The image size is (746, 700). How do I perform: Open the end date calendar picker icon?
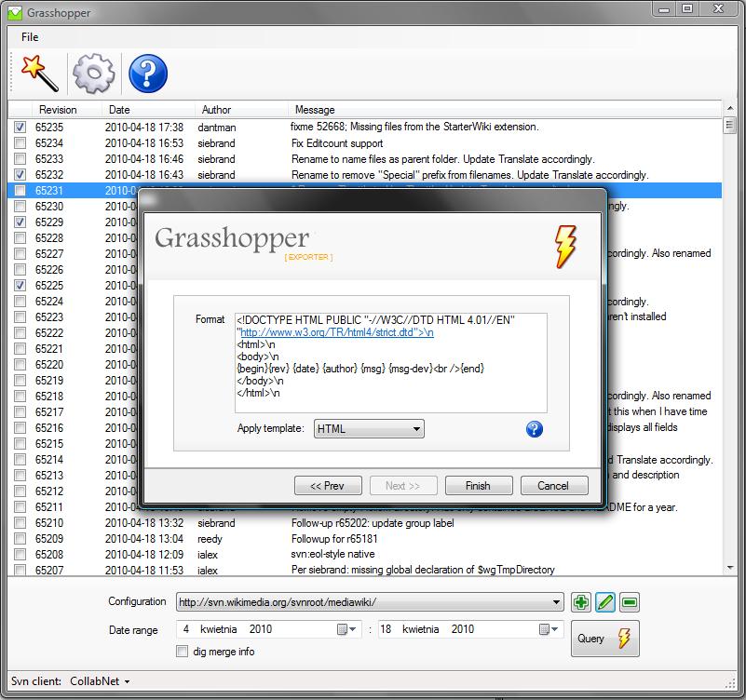548,629
